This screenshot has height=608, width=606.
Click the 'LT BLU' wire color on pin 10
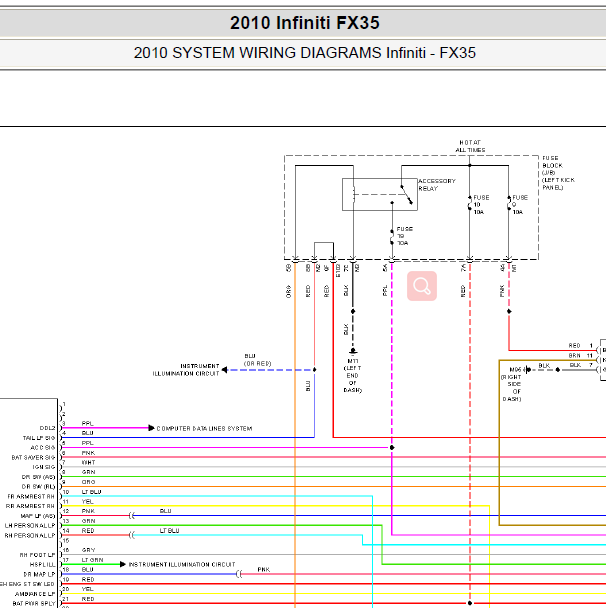coord(92,492)
